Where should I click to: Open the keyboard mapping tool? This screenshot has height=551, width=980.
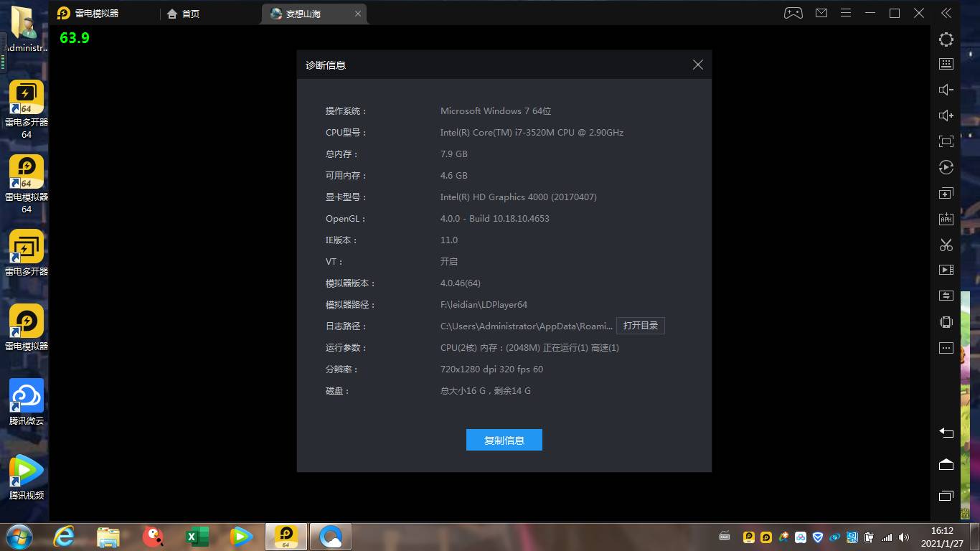946,64
